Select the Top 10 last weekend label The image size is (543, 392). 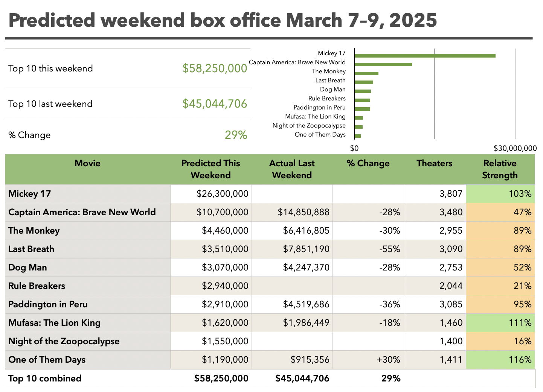(50, 104)
